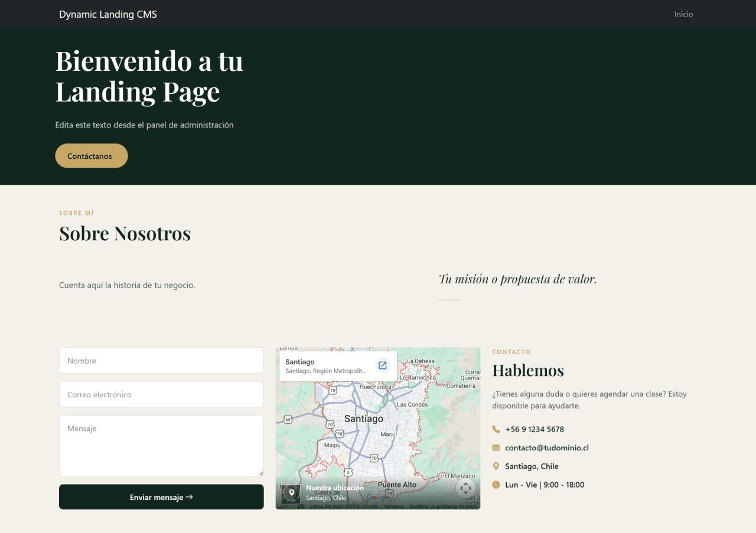The height and width of the screenshot is (533, 756).
Task: Click the phone icon beside +56 9 1234 5678
Action: [x=496, y=429]
